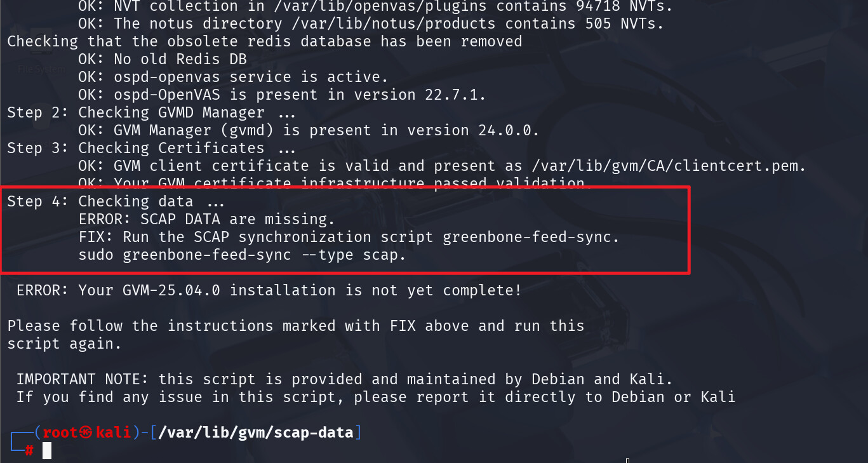
Task: Click the 'Step 4: Checking data' heading
Action: (x=116, y=202)
